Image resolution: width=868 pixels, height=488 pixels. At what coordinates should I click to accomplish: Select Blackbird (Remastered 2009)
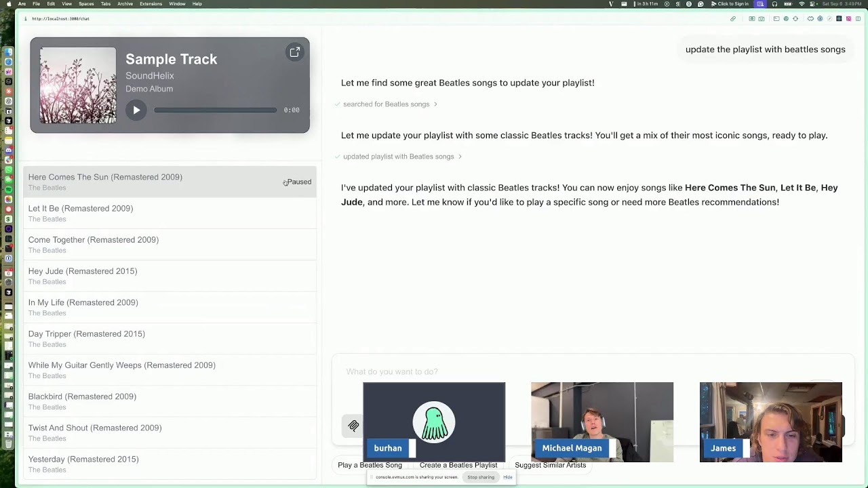click(170, 401)
